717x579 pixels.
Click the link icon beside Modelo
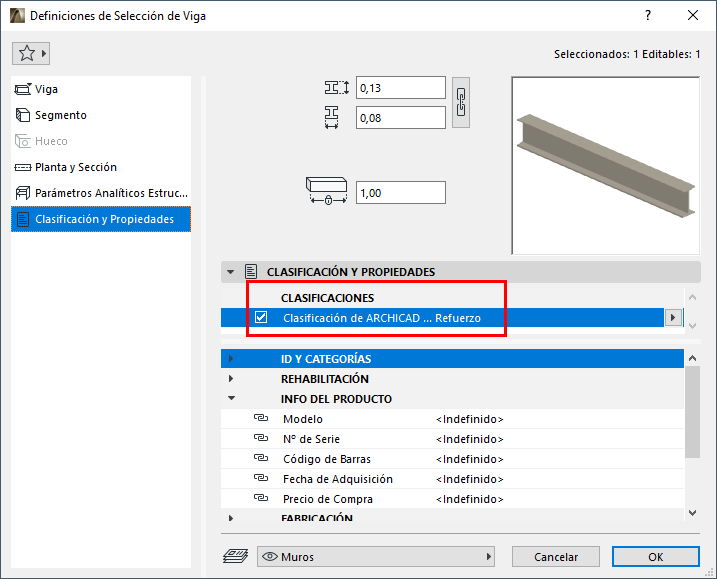(262, 419)
